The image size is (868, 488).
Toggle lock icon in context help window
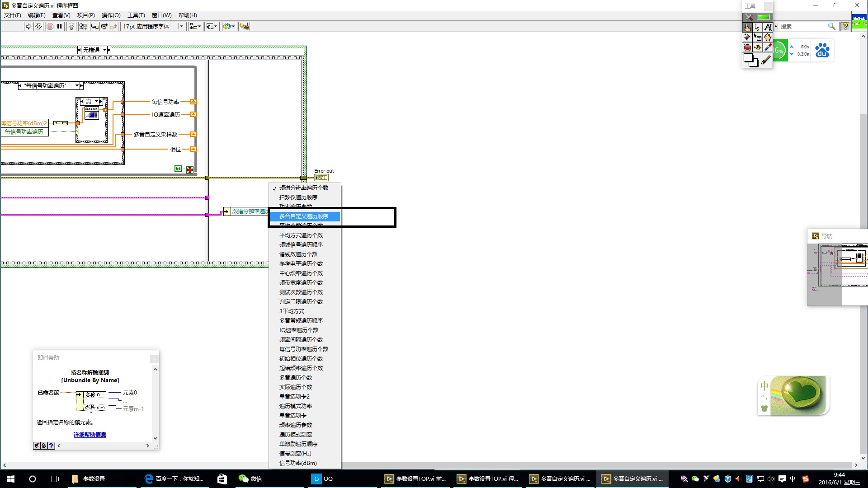[x=44, y=446]
